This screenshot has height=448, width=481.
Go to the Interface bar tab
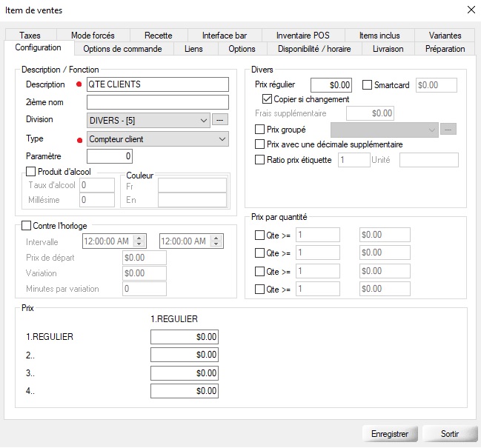(225, 36)
